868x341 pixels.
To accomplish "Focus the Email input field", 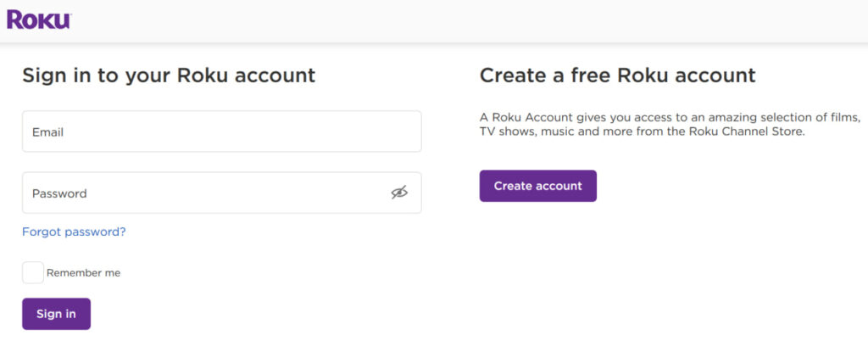I will pyautogui.click(x=221, y=131).
